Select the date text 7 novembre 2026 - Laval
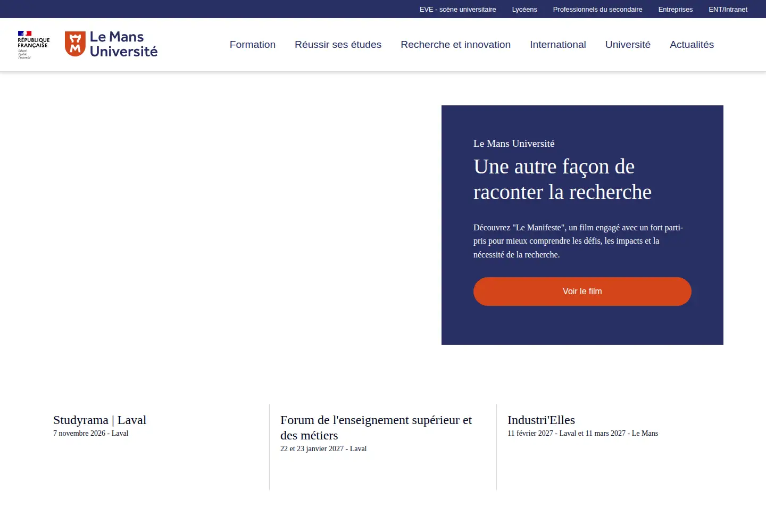 pyautogui.click(x=91, y=433)
